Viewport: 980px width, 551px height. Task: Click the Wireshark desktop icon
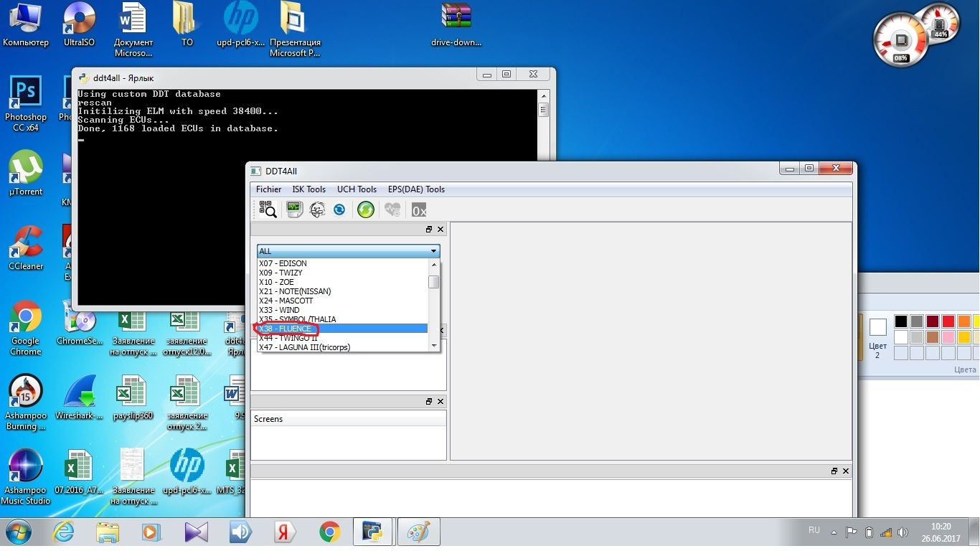point(79,397)
